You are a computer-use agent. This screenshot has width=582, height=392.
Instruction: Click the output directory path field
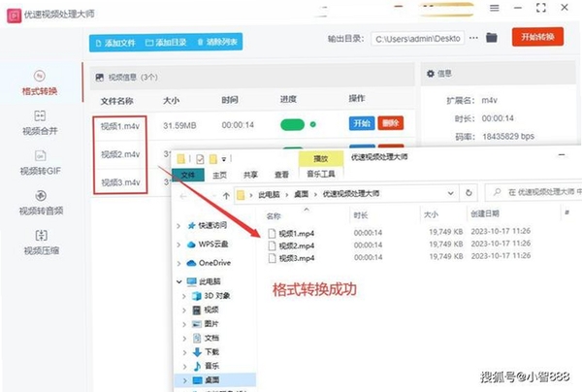[417, 39]
